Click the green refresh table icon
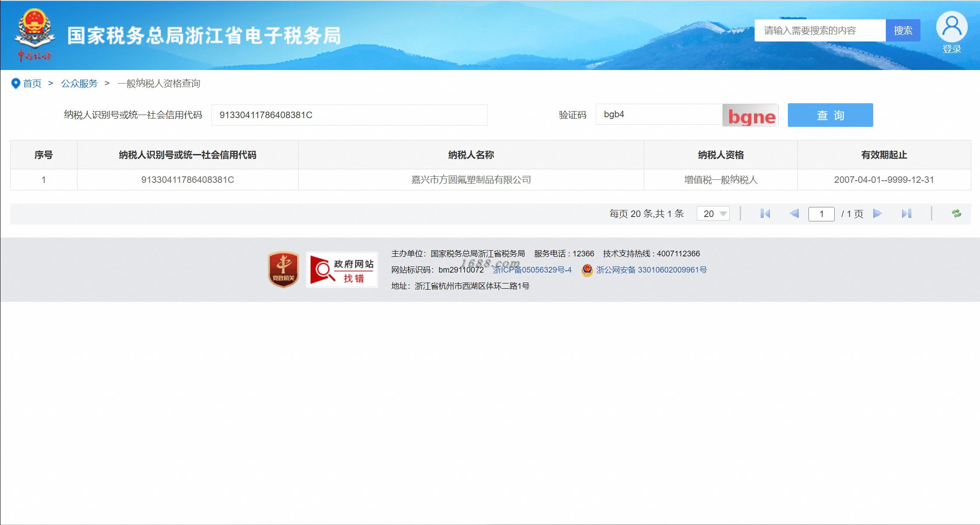The image size is (980, 525). pos(956,213)
